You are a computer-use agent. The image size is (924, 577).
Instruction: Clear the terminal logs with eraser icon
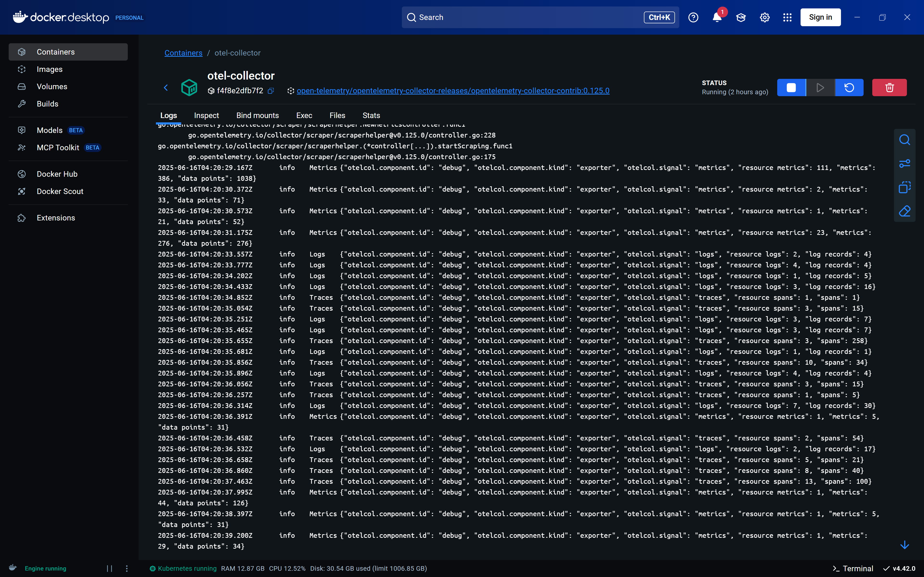pos(905,211)
